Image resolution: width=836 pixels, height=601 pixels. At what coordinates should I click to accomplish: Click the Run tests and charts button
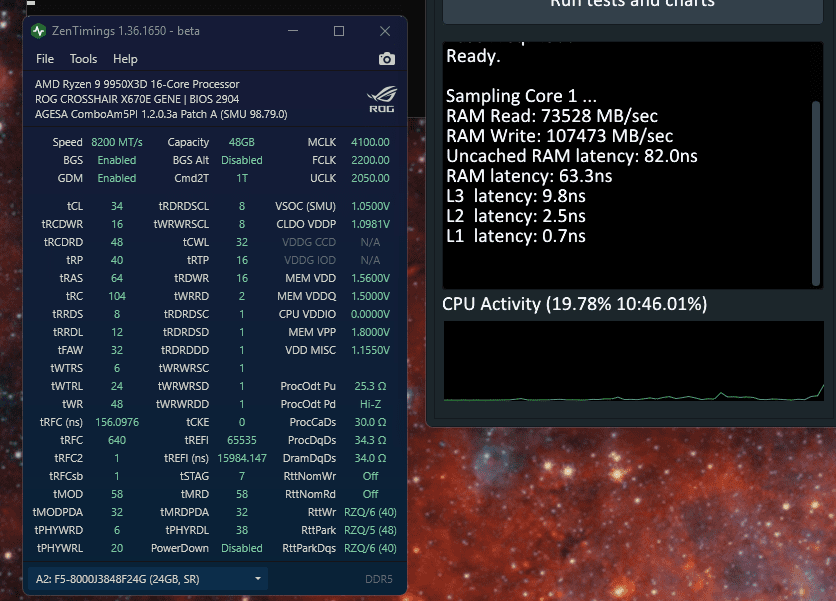point(632,4)
